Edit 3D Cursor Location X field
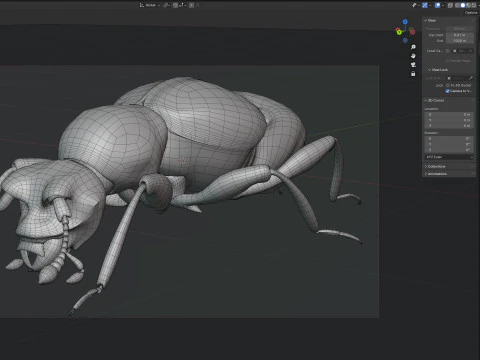This screenshot has height=360, width=480. 449,115
